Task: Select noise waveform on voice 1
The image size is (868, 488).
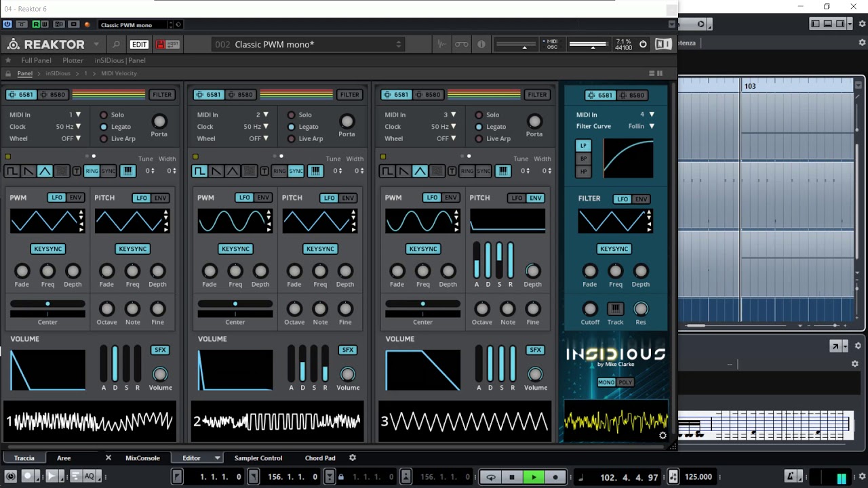Action: tap(61, 171)
